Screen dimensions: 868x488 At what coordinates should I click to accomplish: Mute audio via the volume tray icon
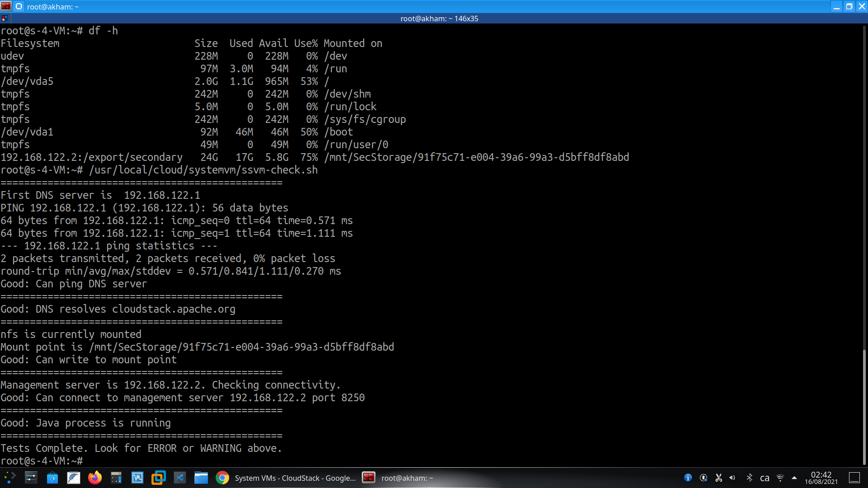[733, 478]
